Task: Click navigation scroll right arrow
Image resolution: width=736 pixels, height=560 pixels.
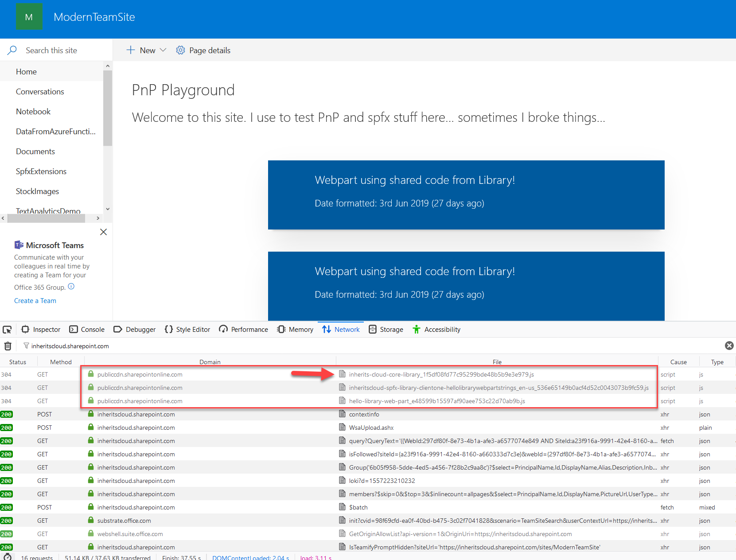Action: point(98,218)
